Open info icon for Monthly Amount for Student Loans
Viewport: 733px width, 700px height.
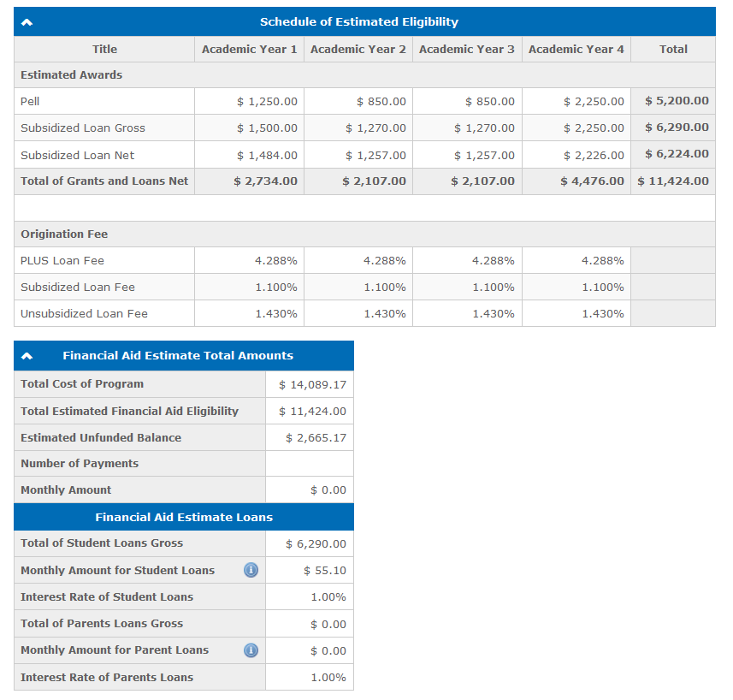[x=251, y=570]
